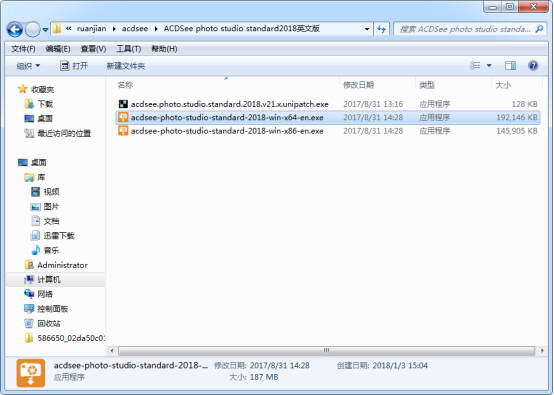This screenshot has width=554, height=395.
Task: Select the ruanjian breadcrumb segment
Action: coord(91,29)
